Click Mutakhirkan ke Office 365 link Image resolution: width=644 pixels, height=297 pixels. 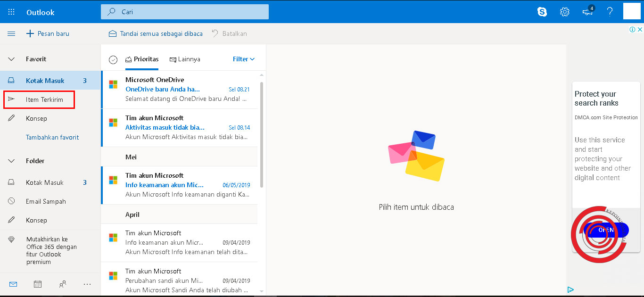coord(51,250)
